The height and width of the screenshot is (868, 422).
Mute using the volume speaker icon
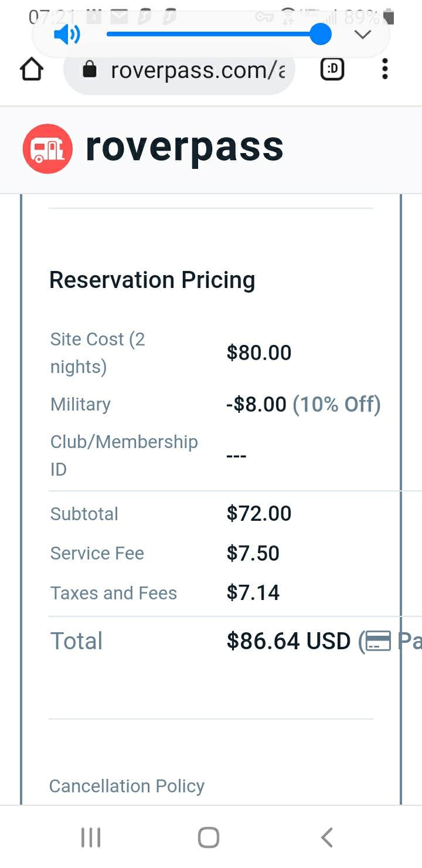[67, 35]
